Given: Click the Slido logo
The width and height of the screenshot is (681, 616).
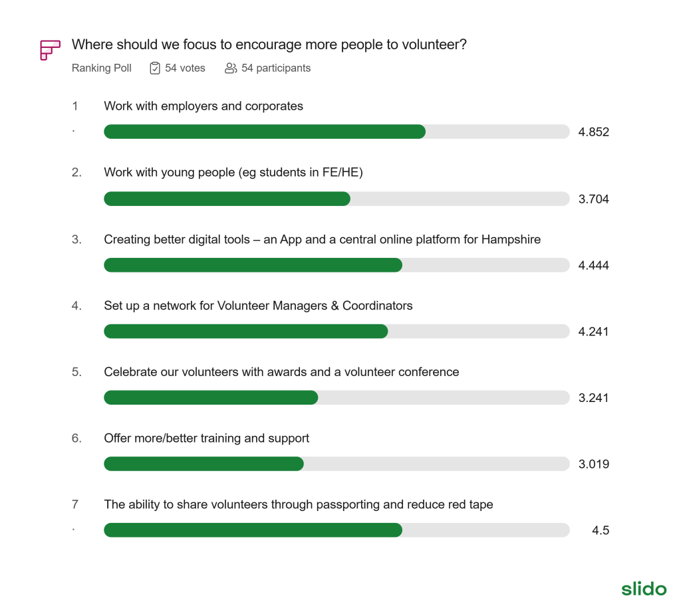Looking at the screenshot, I should click(643, 588).
